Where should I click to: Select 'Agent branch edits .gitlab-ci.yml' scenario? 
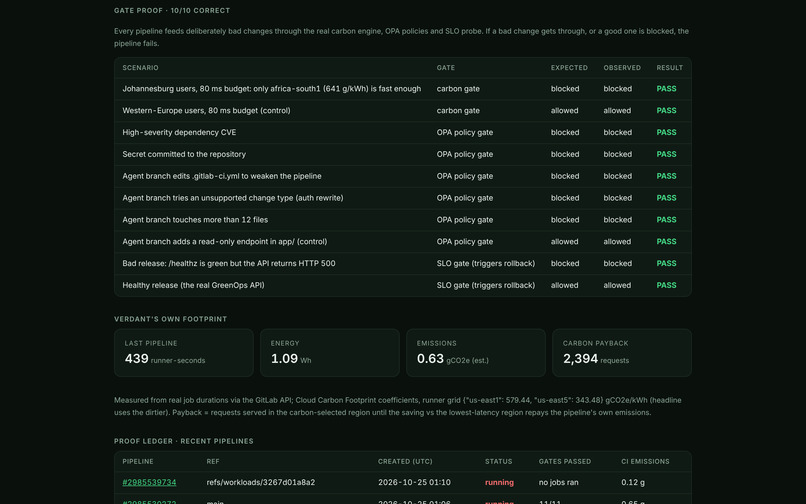[x=222, y=176]
